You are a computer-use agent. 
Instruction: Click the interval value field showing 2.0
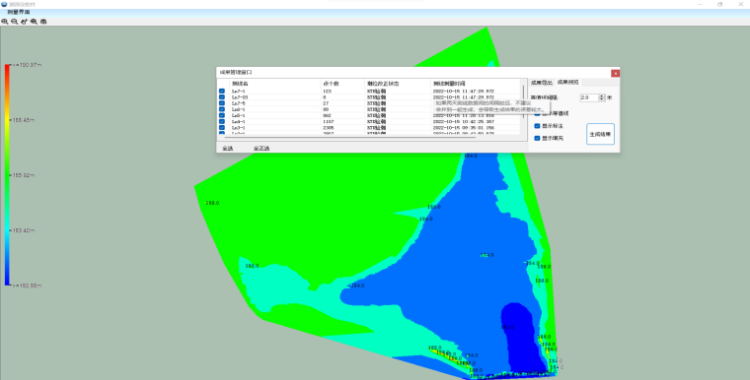pyautogui.click(x=589, y=98)
